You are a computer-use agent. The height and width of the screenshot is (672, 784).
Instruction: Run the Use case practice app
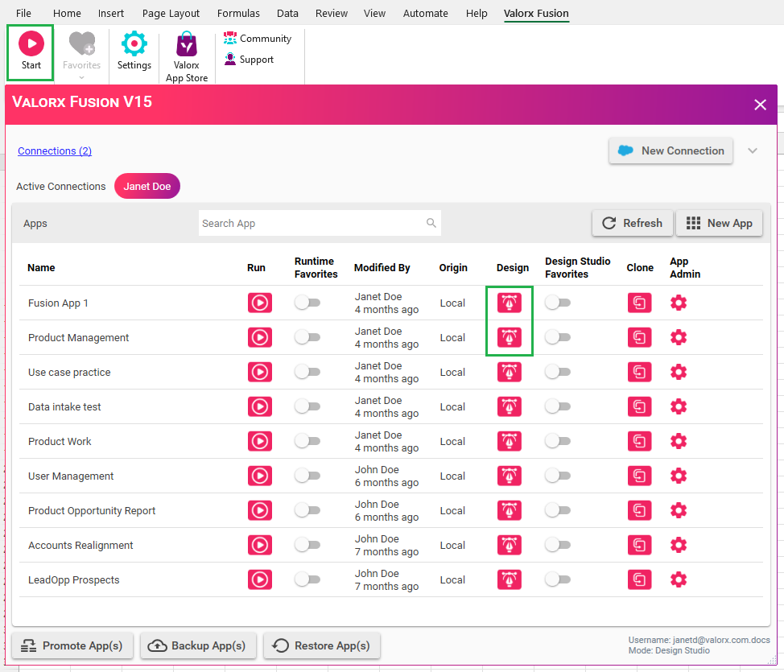[x=260, y=372]
